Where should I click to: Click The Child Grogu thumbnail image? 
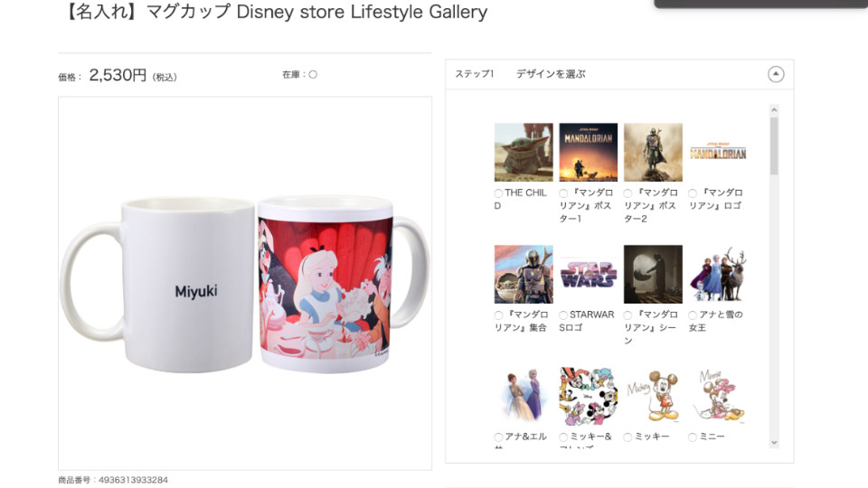[x=524, y=152]
